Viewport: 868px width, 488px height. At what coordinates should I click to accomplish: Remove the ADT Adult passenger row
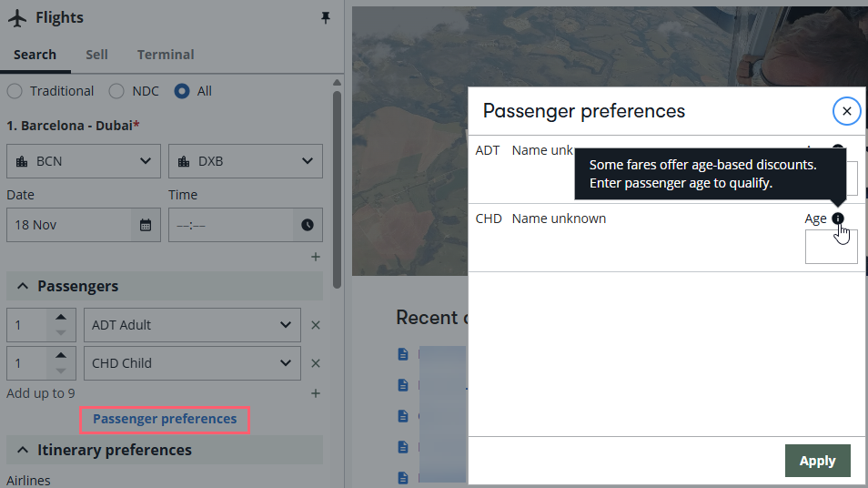[x=316, y=325]
